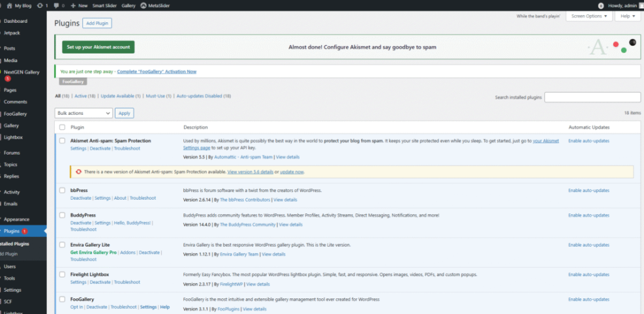This screenshot has width=644, height=314.
Task: Click the plus New item in admin bar
Action: pos(79,6)
